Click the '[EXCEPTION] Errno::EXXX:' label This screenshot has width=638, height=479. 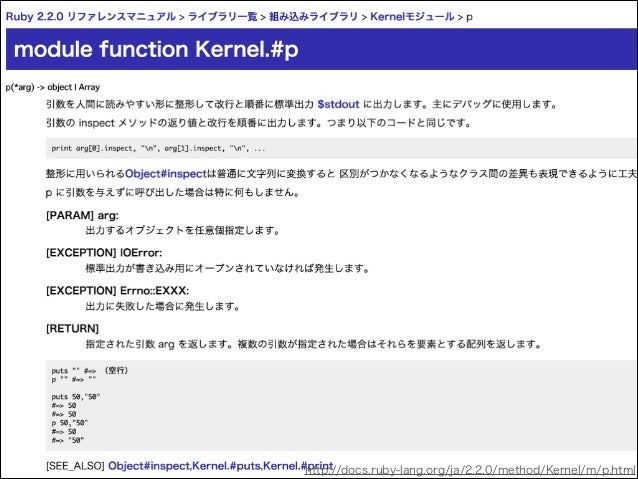point(118,291)
